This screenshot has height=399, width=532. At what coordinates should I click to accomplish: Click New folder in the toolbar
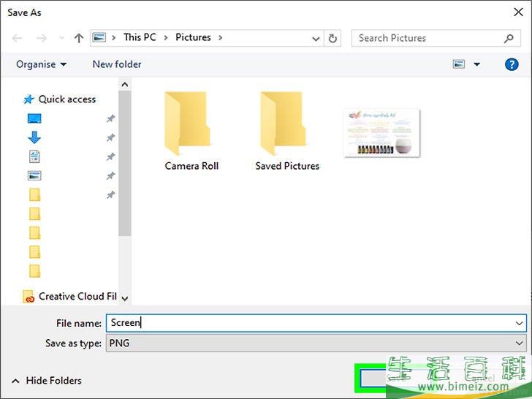pyautogui.click(x=117, y=64)
